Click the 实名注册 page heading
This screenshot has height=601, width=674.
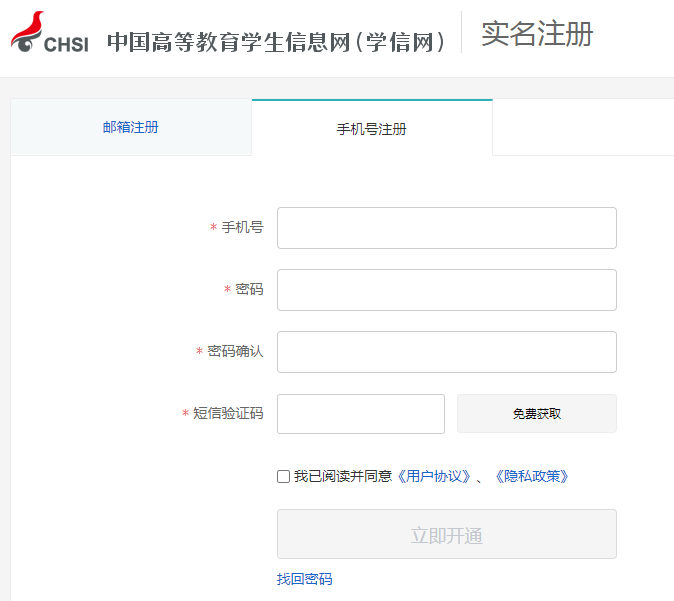pyautogui.click(x=537, y=34)
